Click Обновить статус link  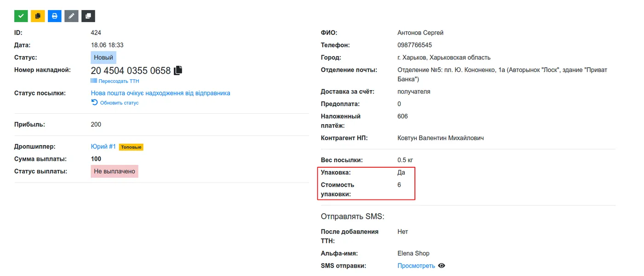coord(119,103)
